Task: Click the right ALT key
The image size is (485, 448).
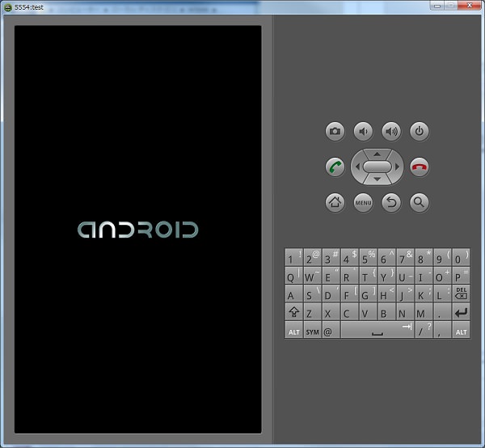Action: [x=461, y=330]
